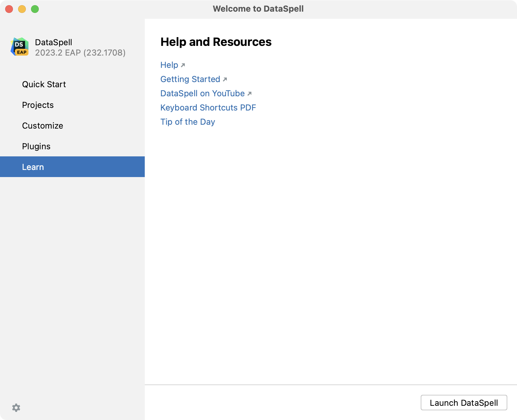Open settings via the gear icon
This screenshot has width=517, height=420.
point(16,408)
